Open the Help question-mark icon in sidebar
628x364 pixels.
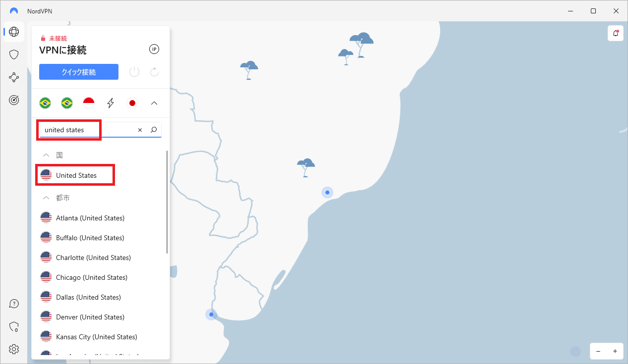(x=14, y=304)
